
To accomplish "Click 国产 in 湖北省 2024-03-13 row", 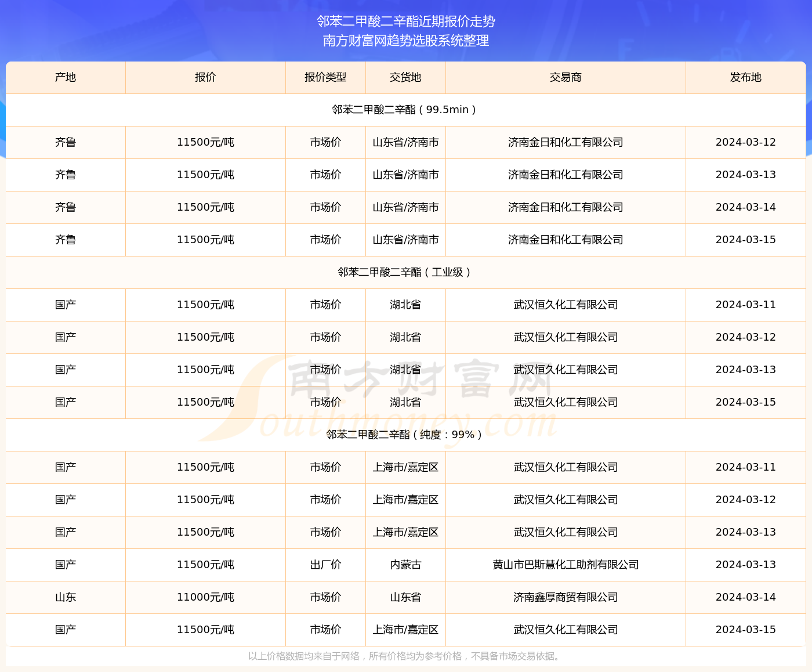I will pos(66,370).
